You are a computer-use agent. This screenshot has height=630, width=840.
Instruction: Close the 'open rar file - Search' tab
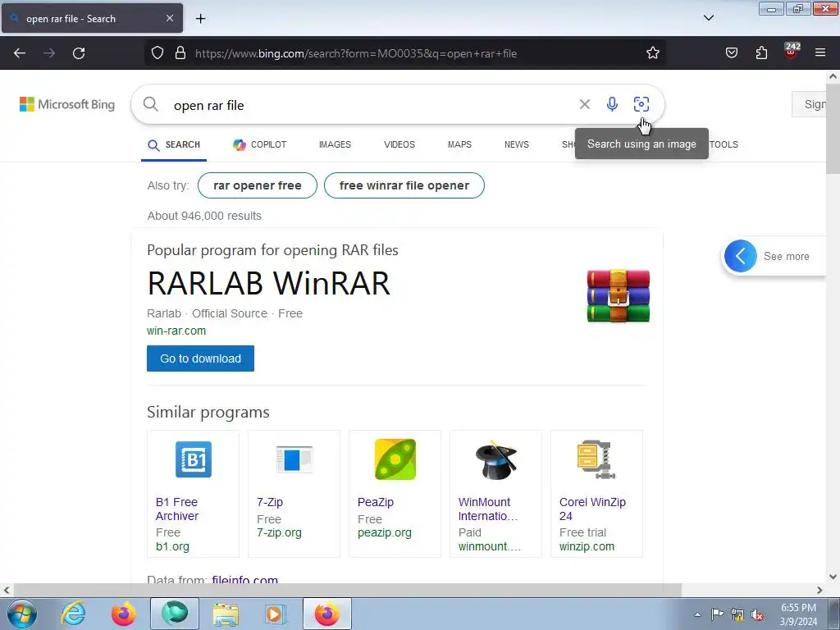pos(169,18)
